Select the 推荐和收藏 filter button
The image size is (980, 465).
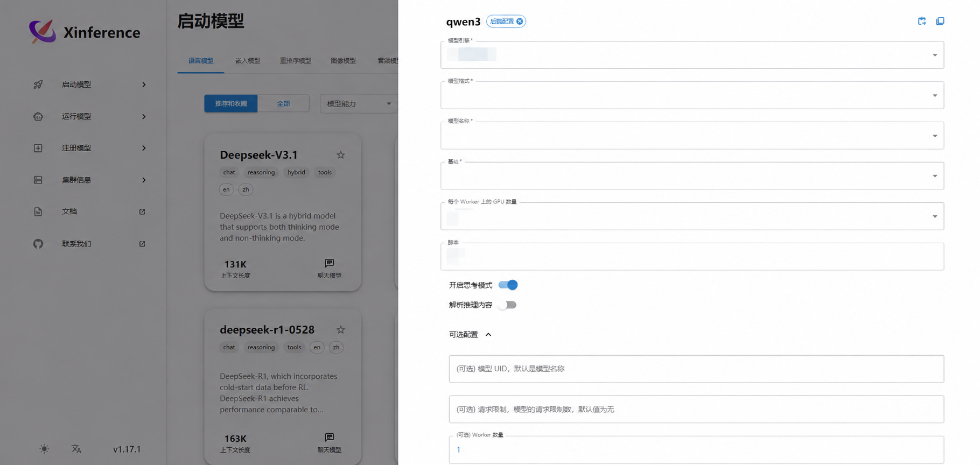[x=231, y=103]
